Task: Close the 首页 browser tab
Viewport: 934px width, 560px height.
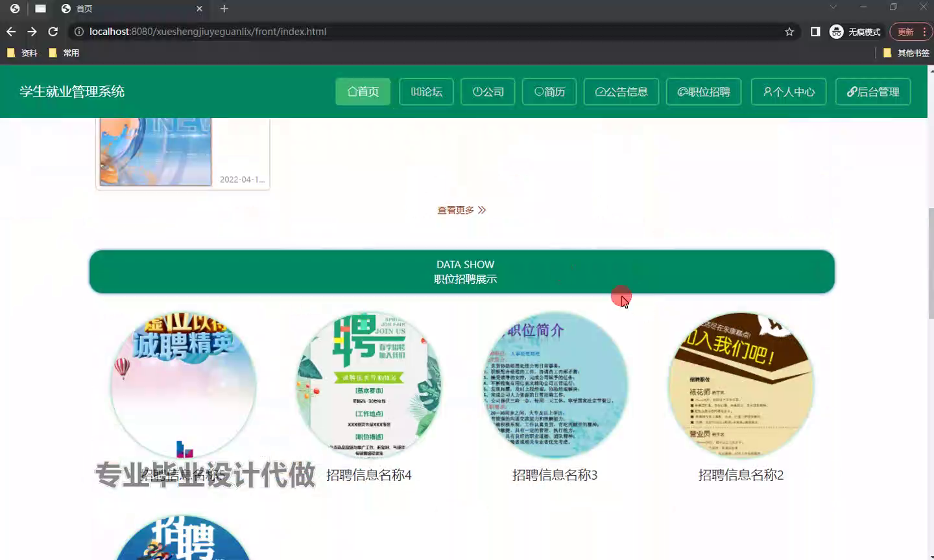Action: (199, 8)
